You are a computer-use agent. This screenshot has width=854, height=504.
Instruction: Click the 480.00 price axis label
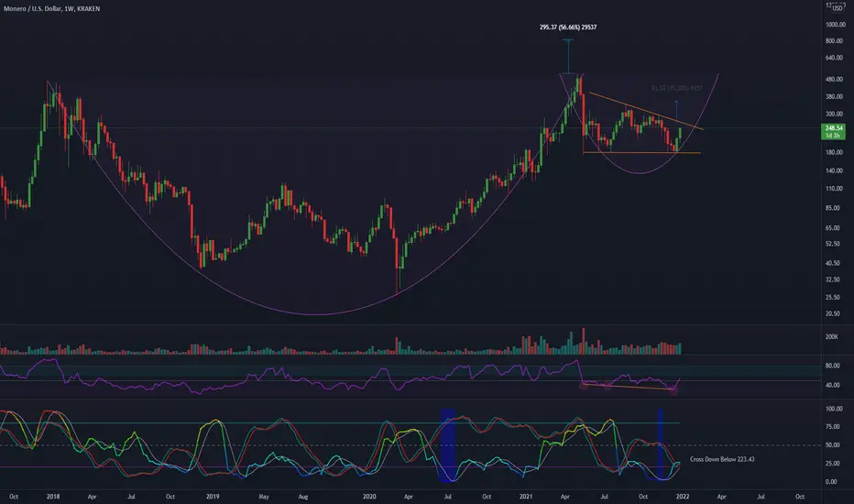[834, 79]
